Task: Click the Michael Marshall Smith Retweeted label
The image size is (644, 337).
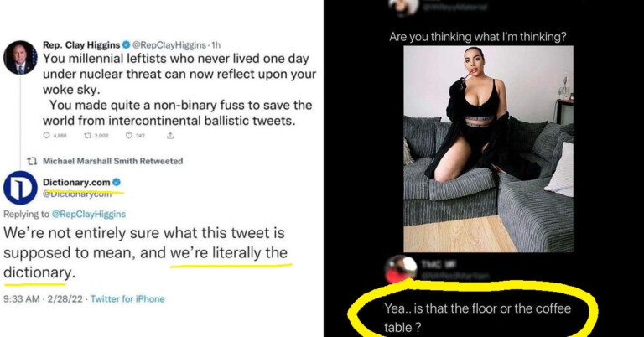Action: [113, 161]
